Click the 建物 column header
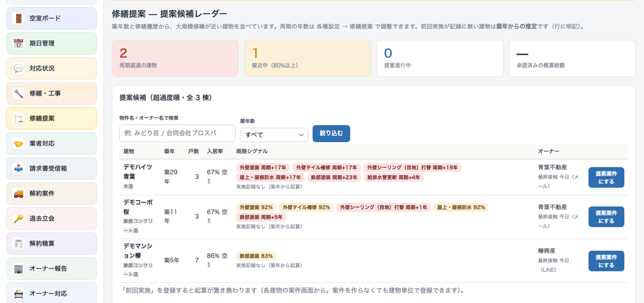Viewport: 644px width, 303px height. tap(129, 151)
